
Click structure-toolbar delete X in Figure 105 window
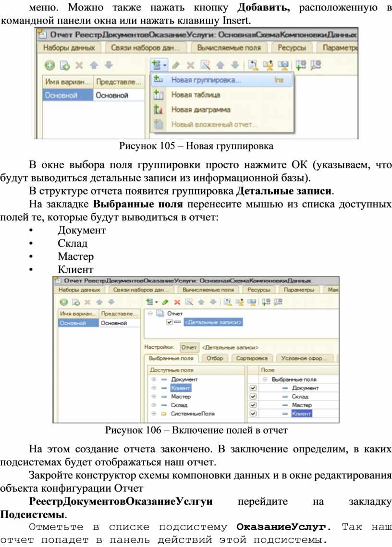(x=190, y=65)
